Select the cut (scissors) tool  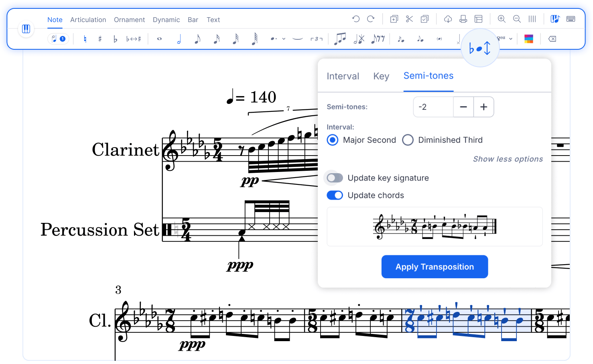[409, 18]
